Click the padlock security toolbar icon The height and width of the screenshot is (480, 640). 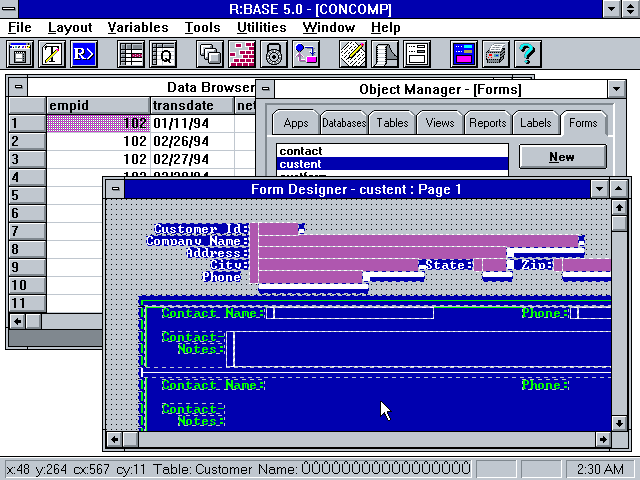tap(274, 54)
